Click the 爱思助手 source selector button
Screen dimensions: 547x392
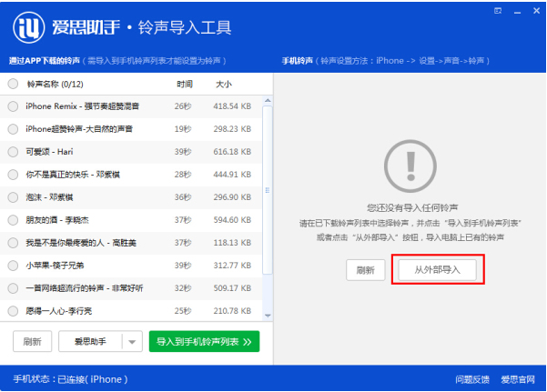(90, 342)
